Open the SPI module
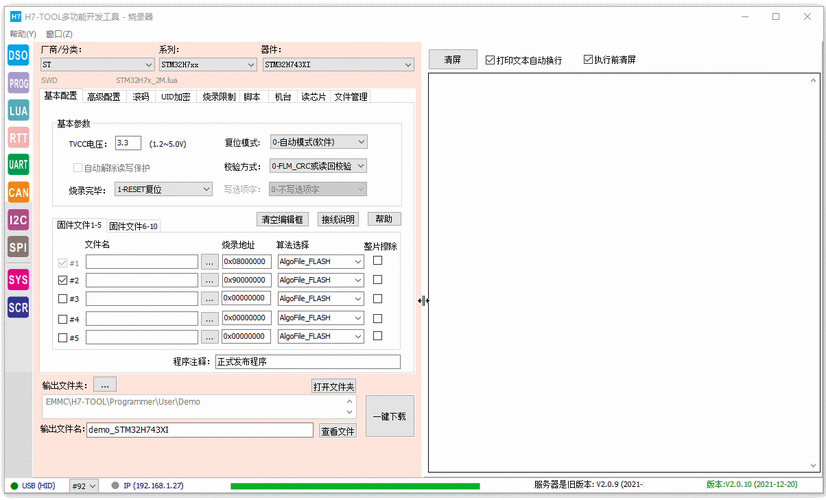The width and height of the screenshot is (826, 500). pos(18,247)
